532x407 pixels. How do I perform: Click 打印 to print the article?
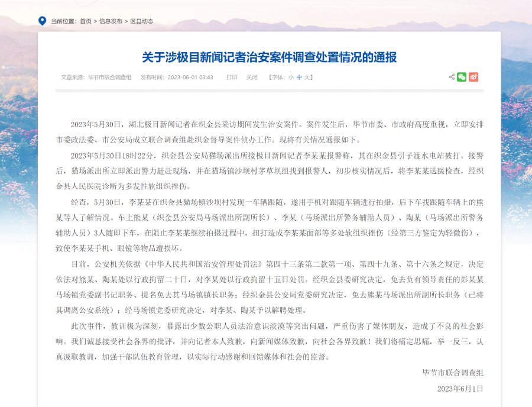pos(232,77)
